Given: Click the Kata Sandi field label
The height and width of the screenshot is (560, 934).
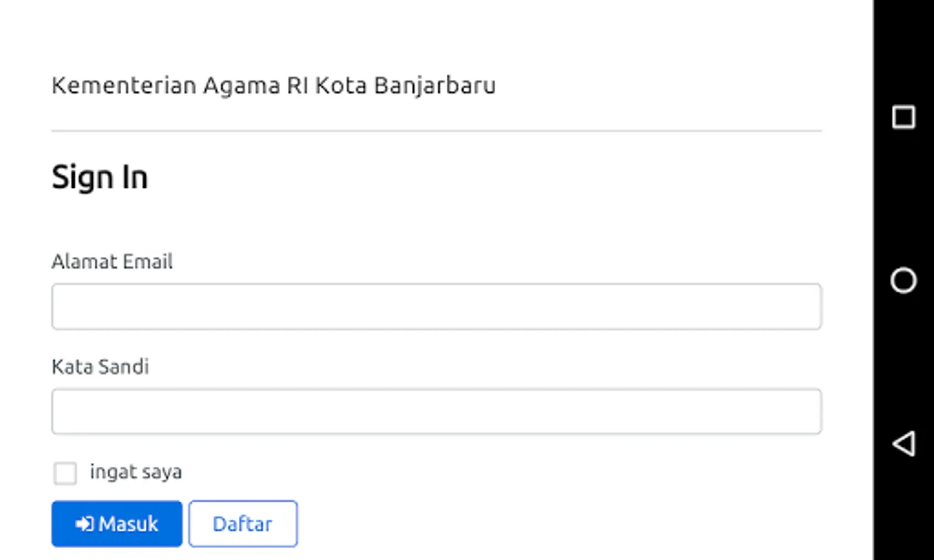Looking at the screenshot, I should 100,366.
